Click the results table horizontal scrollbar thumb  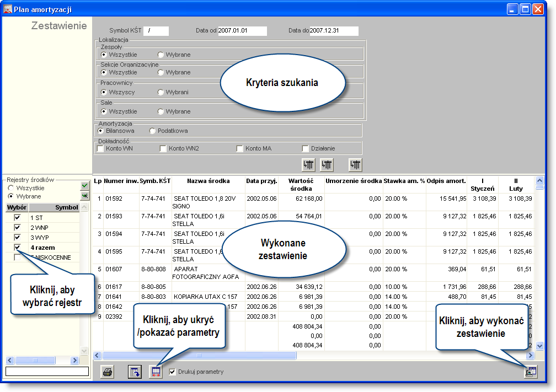click(x=199, y=355)
